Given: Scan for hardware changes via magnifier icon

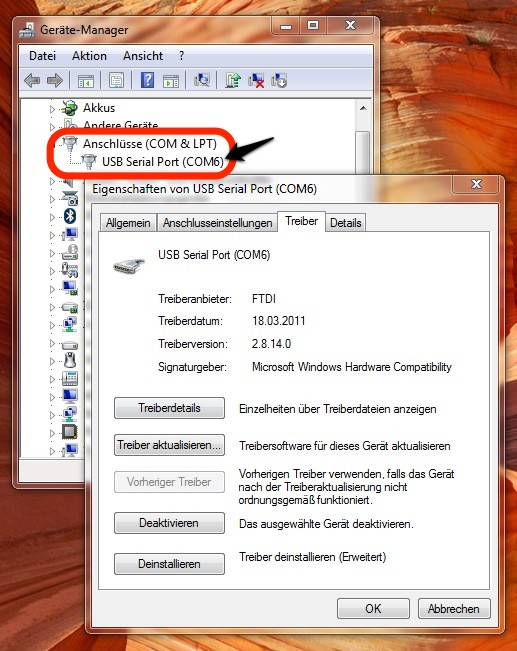Looking at the screenshot, I should 202,80.
